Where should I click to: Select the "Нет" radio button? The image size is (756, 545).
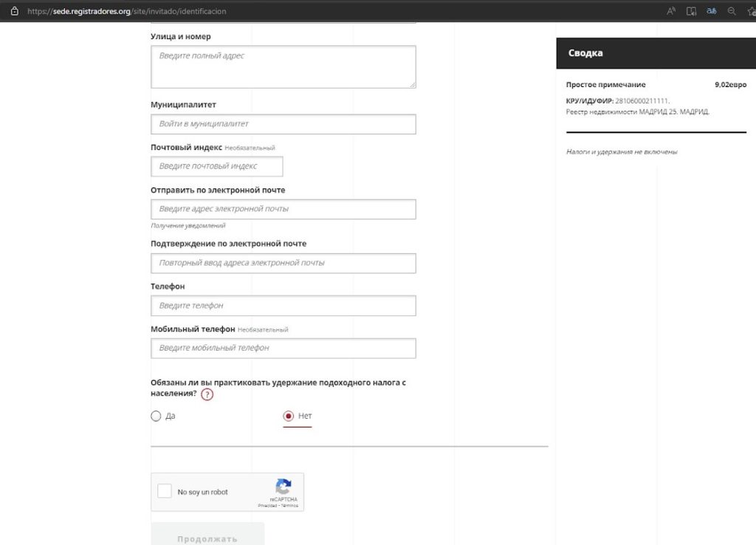pyautogui.click(x=289, y=416)
